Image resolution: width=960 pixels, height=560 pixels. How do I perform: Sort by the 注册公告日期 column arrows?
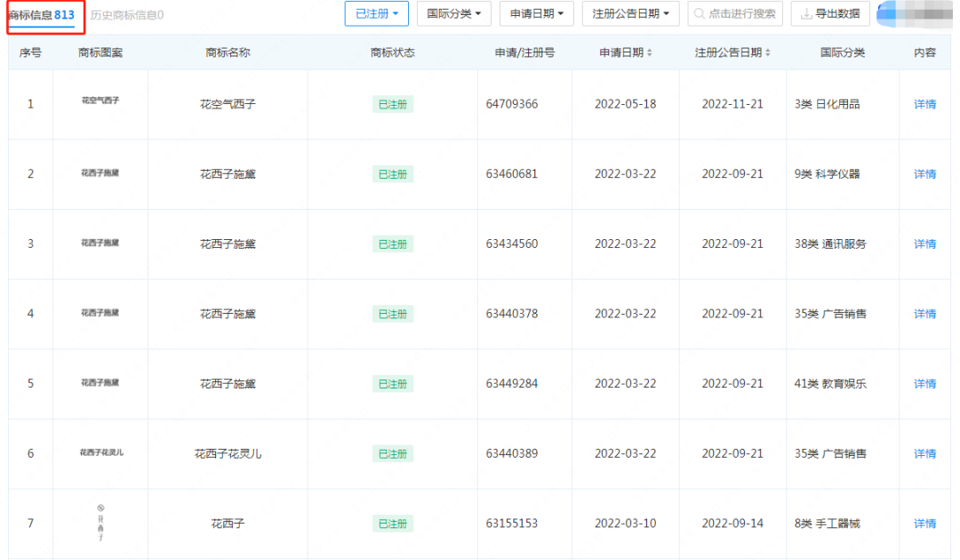pyautogui.click(x=768, y=53)
